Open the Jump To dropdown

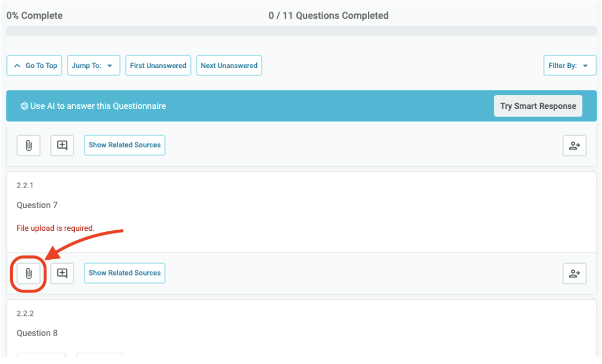[x=94, y=66]
